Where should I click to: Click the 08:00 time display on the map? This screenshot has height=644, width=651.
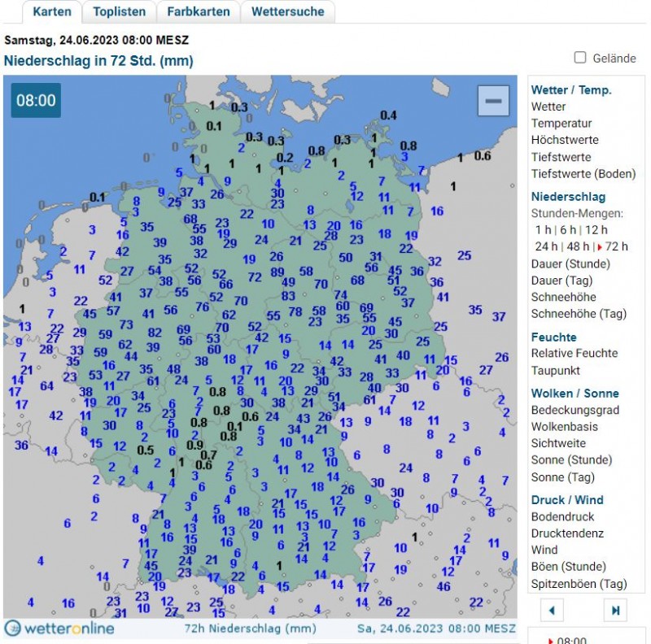[x=36, y=101]
